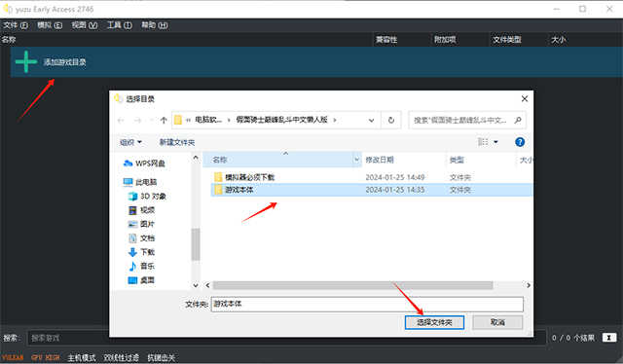Viewport: 623px width, 364px height.
Task: Open 3D 对象 in the navigation pane
Action: pyautogui.click(x=147, y=196)
